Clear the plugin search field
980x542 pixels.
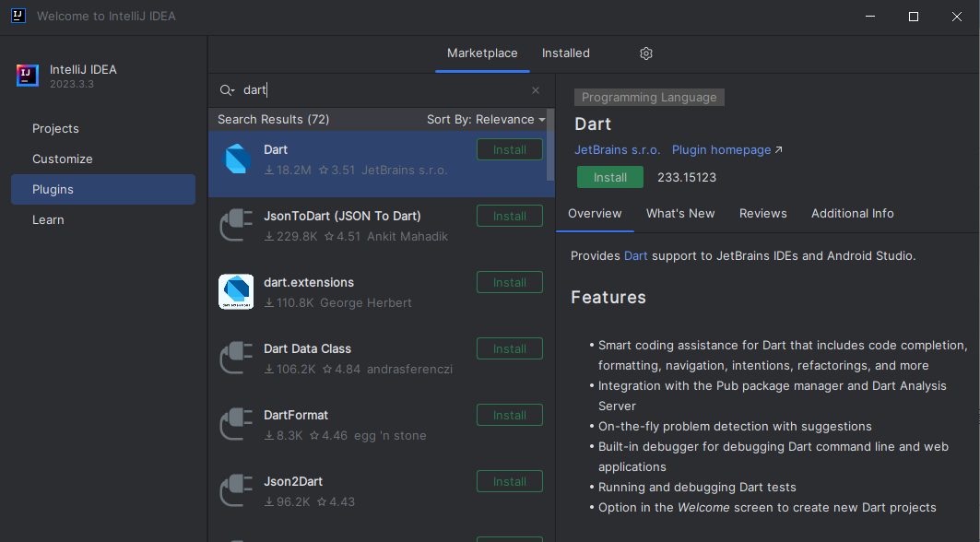tap(536, 90)
